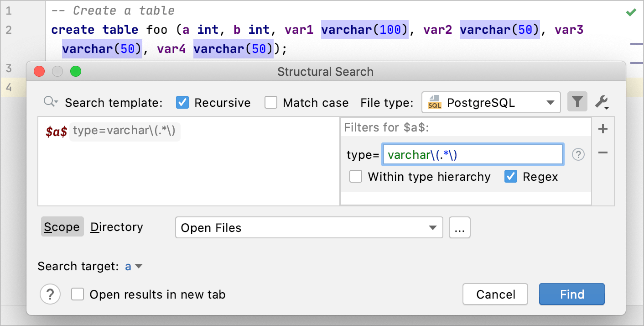Open help via the bottom-left question mark
The width and height of the screenshot is (644, 326).
[50, 294]
